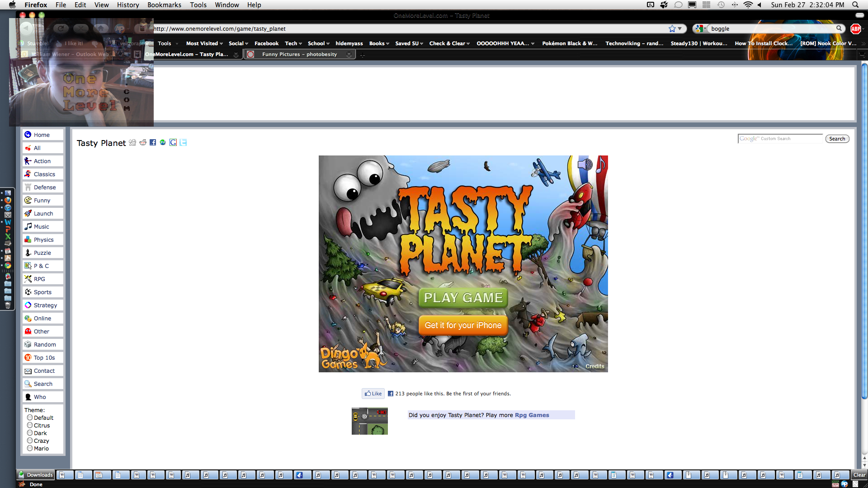Screen dimensions: 868x488
Task: Choose the Mario theme option
Action: tap(30, 448)
